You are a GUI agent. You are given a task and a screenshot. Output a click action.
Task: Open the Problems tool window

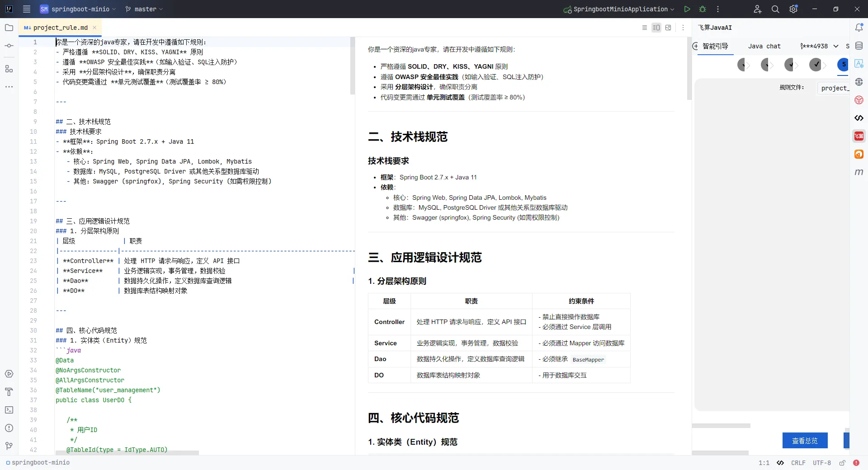pyautogui.click(x=9, y=428)
